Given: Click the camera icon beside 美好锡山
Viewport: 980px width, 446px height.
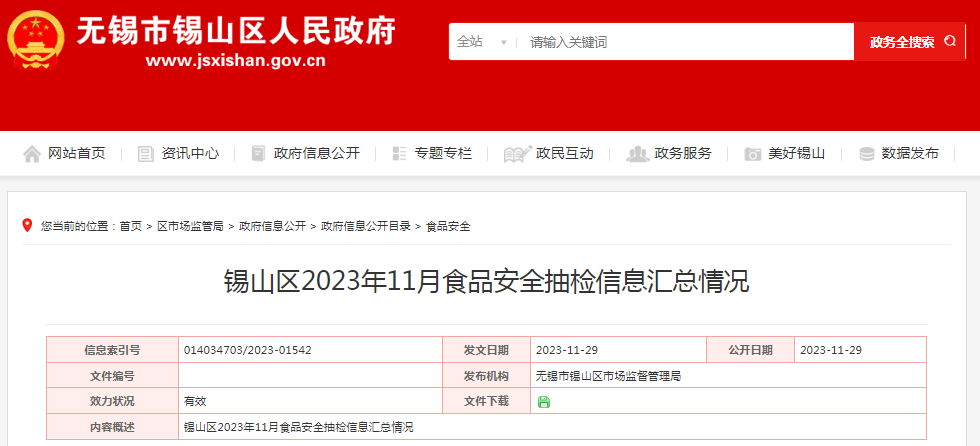Looking at the screenshot, I should pyautogui.click(x=753, y=154).
